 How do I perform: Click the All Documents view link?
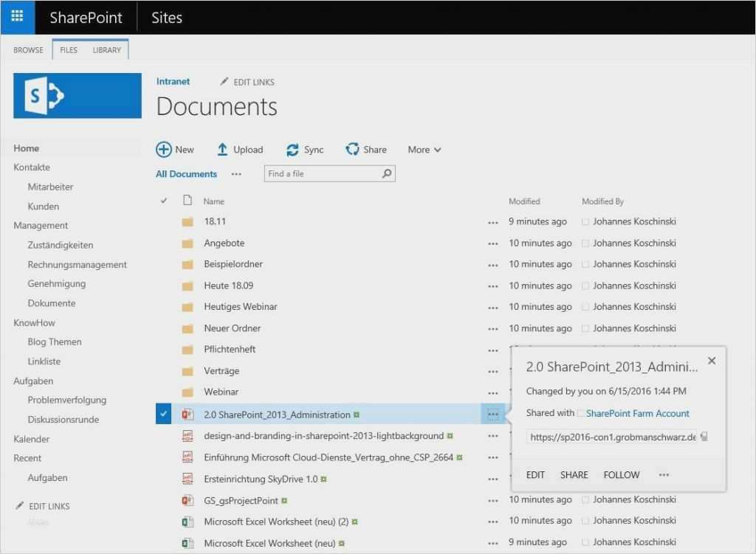[187, 174]
